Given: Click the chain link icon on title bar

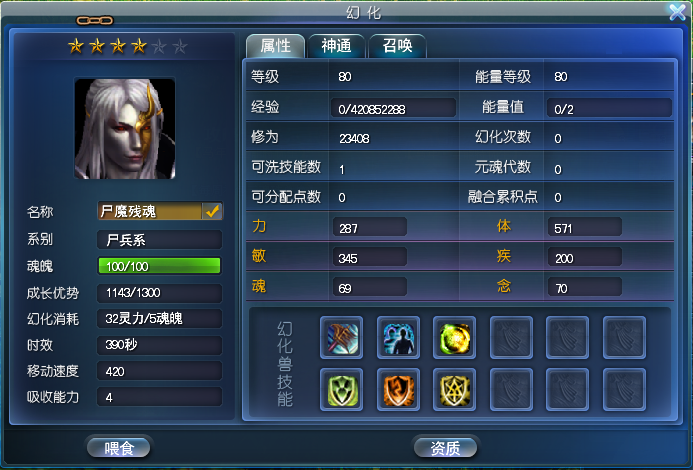Looking at the screenshot, I should pos(95,20).
